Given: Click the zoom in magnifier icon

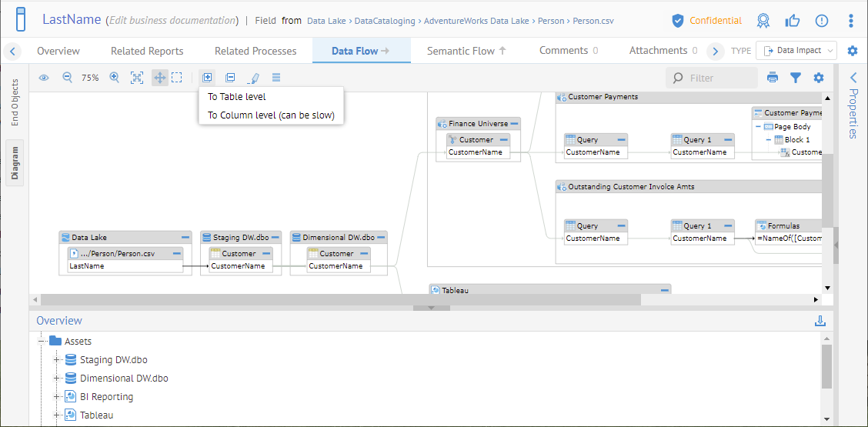Looking at the screenshot, I should click(x=115, y=78).
